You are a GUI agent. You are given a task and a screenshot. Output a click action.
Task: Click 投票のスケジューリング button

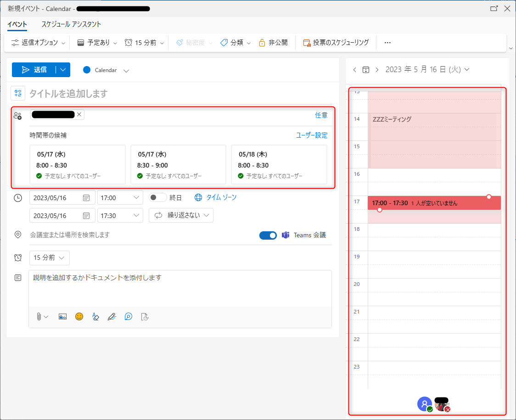click(x=336, y=43)
